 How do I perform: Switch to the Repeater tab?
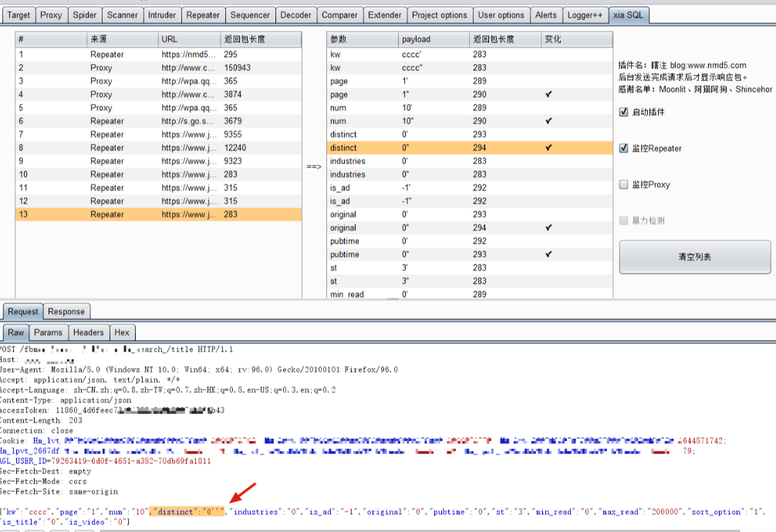(x=203, y=15)
